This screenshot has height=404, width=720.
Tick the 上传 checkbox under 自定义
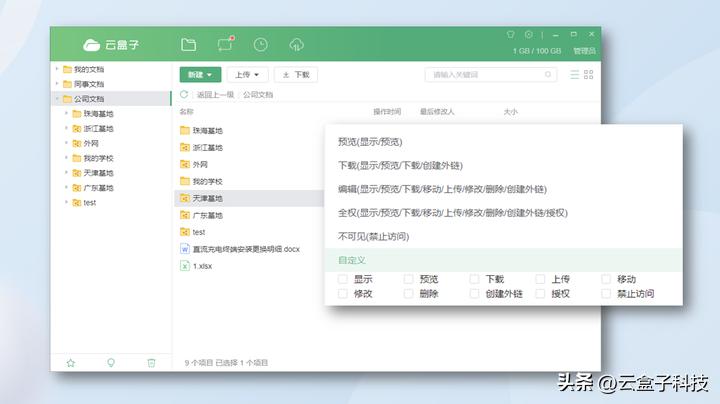point(540,279)
